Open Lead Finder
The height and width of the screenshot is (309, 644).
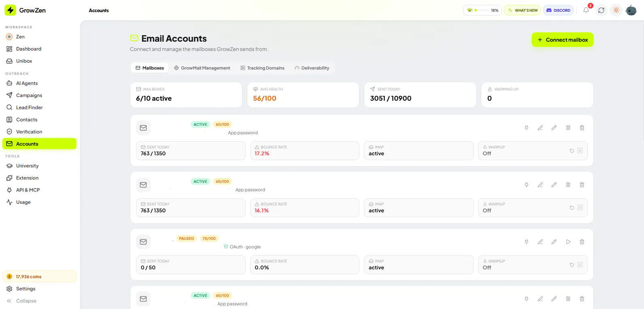(39, 108)
